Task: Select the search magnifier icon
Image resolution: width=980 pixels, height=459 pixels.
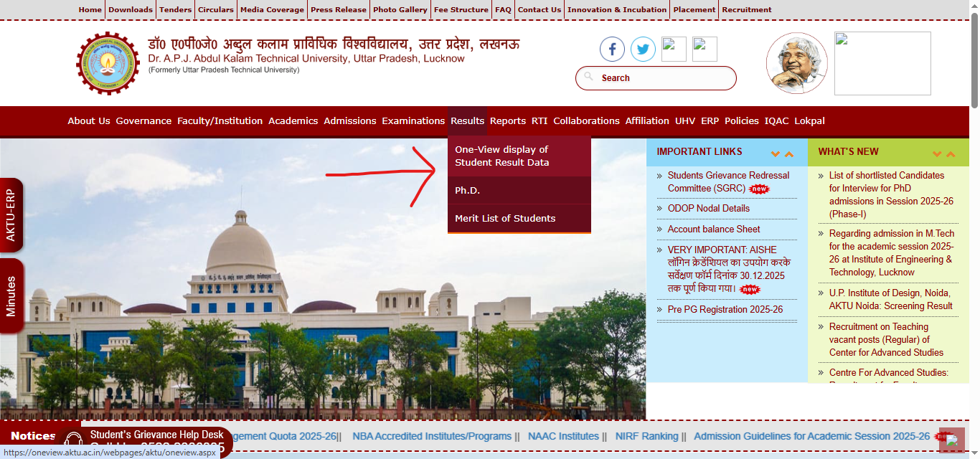Action: pyautogui.click(x=588, y=77)
